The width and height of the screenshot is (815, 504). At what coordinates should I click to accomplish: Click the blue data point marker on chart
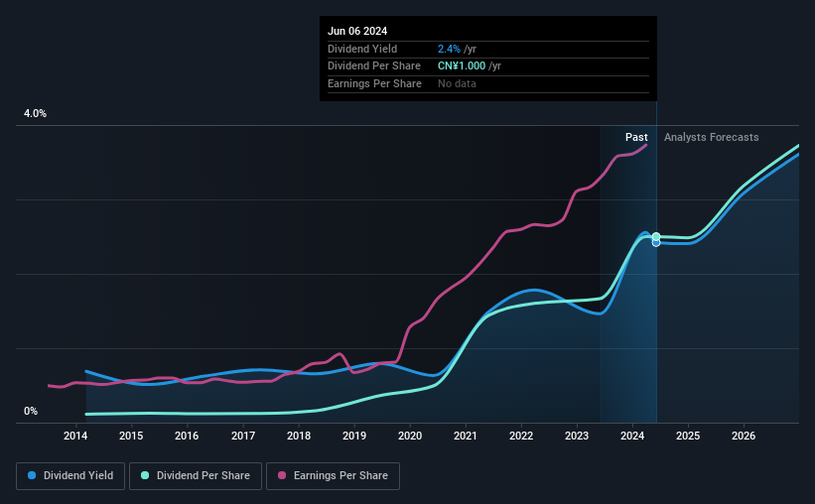[x=656, y=243]
